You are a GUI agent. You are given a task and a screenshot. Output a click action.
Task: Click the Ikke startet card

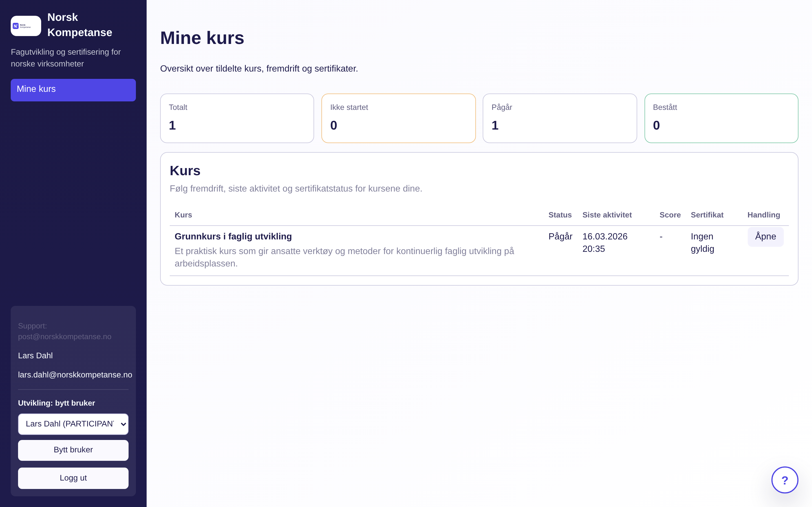coord(398,118)
